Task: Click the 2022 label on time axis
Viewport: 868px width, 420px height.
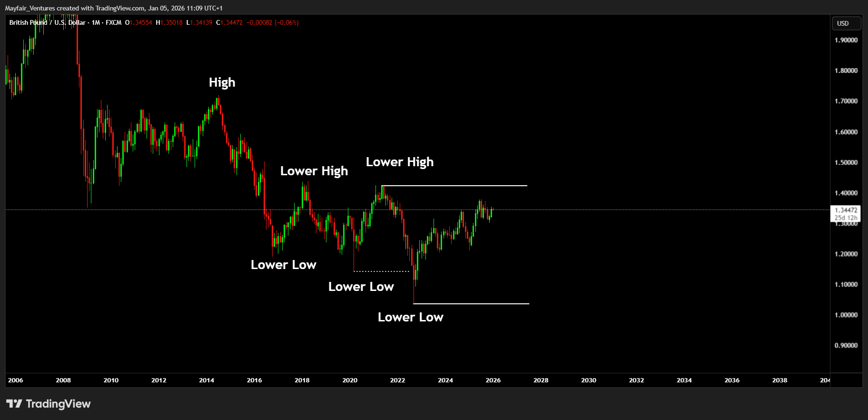Action: pyautogui.click(x=397, y=380)
